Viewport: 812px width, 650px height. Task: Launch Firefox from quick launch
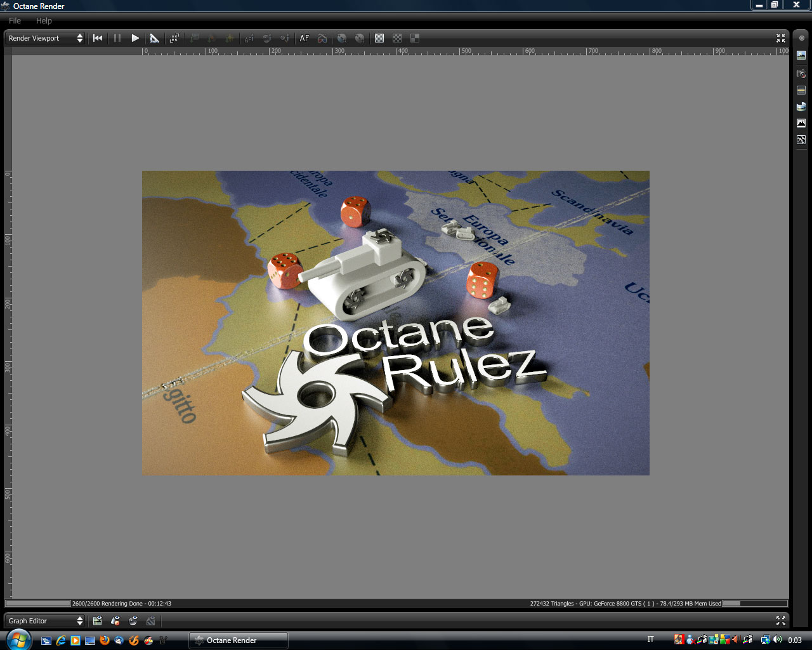point(105,640)
